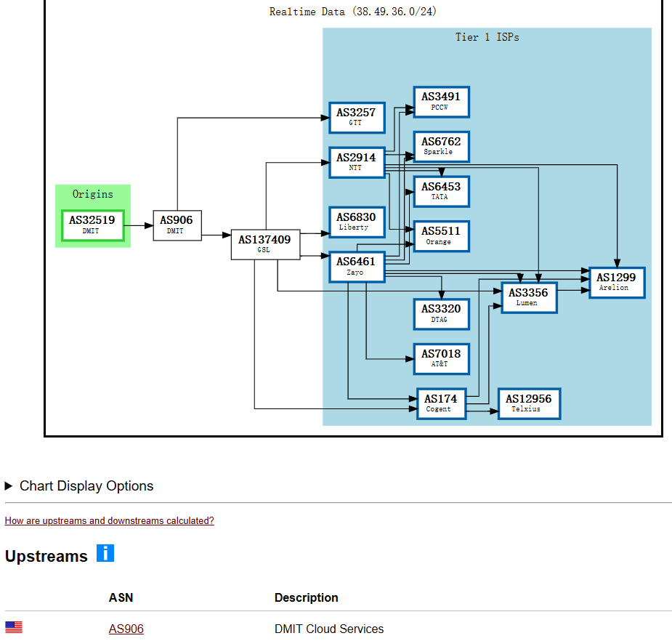Click the AS32519 DMIT origin node
The width and height of the screenshot is (672, 641).
click(92, 225)
